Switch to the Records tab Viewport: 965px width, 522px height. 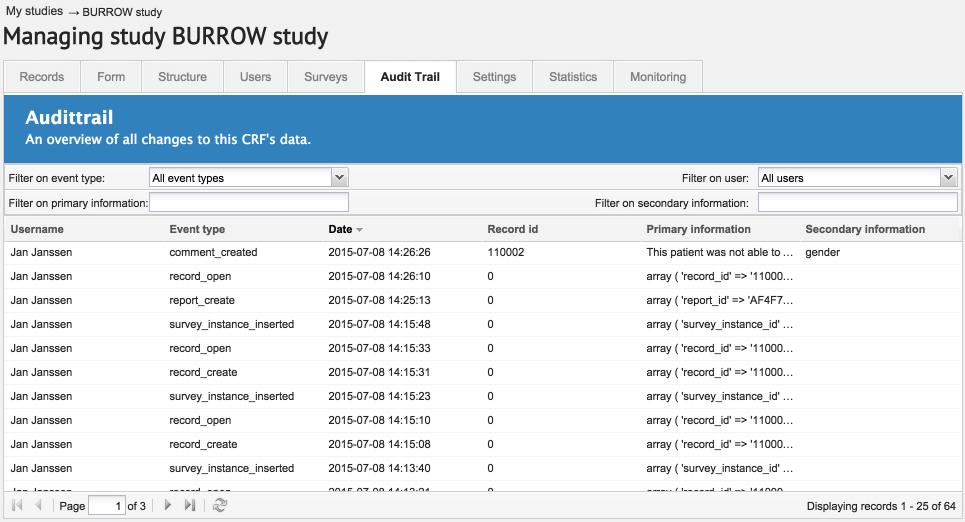tap(42, 77)
